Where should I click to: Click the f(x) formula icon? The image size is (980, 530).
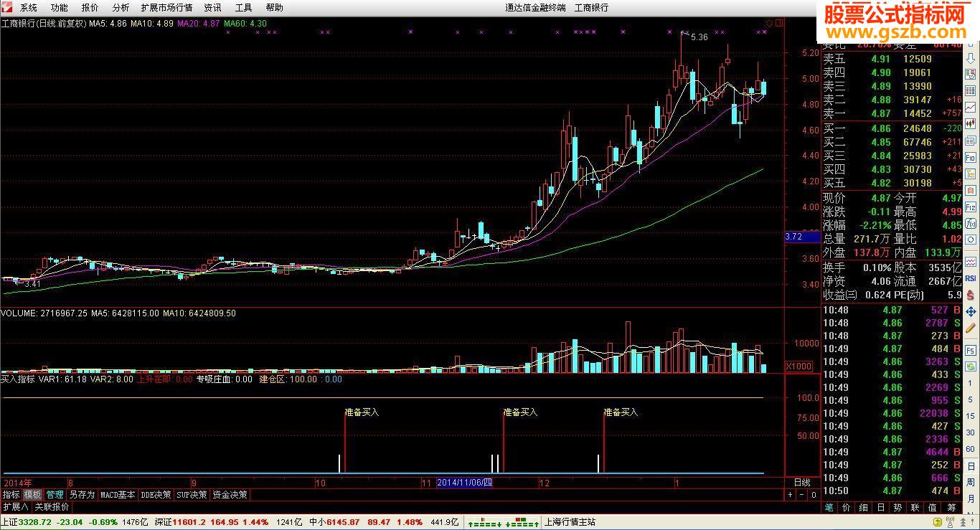pos(971,223)
